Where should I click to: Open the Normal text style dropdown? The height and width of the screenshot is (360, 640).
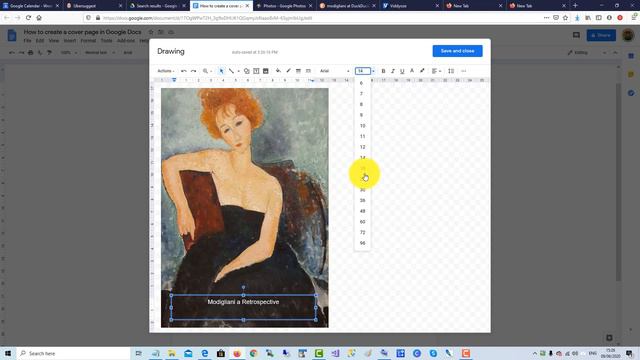pos(99,53)
